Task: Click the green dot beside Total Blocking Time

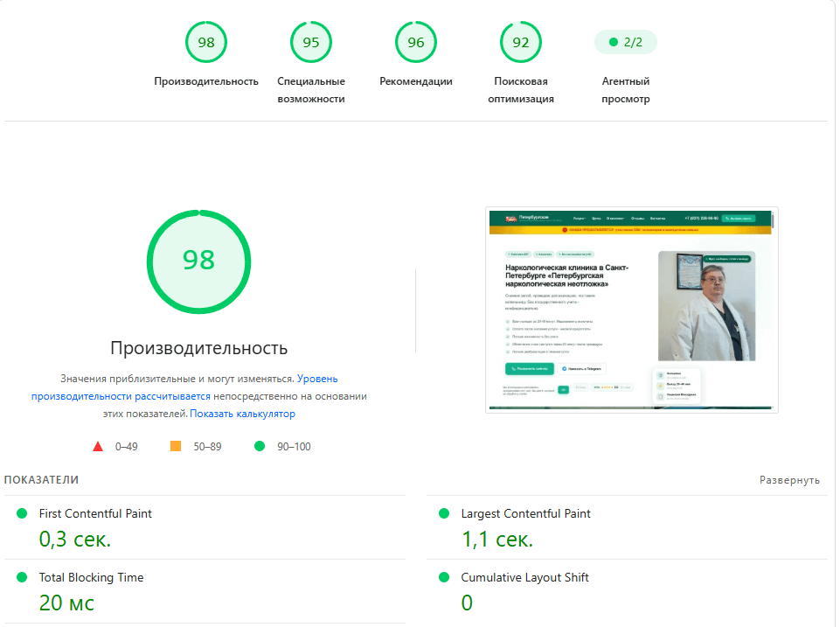Action: pos(22,577)
